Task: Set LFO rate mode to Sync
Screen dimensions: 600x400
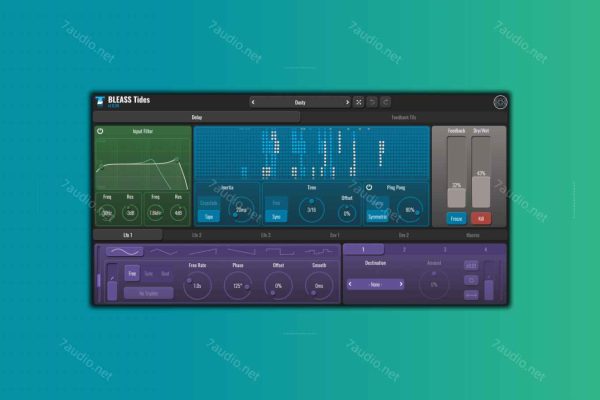Action: [148, 274]
